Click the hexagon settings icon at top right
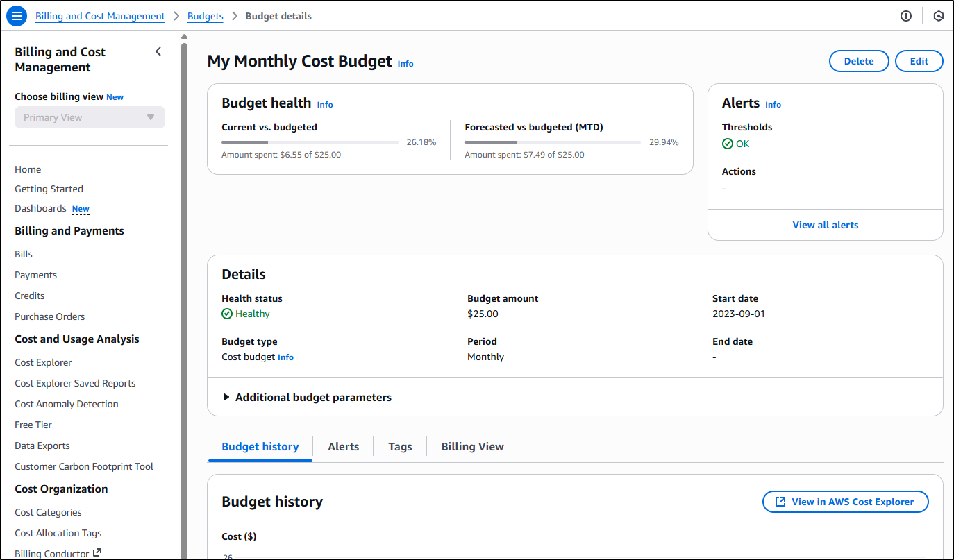The width and height of the screenshot is (954, 560). pos(938,16)
